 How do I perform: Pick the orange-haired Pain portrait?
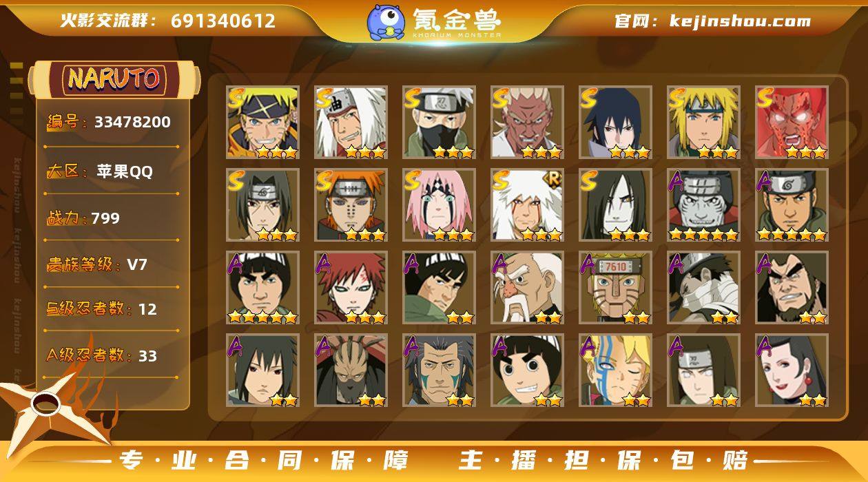click(351, 205)
